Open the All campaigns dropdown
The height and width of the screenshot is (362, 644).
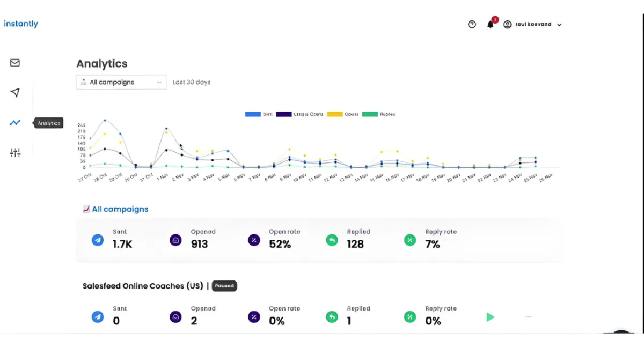[x=121, y=82]
